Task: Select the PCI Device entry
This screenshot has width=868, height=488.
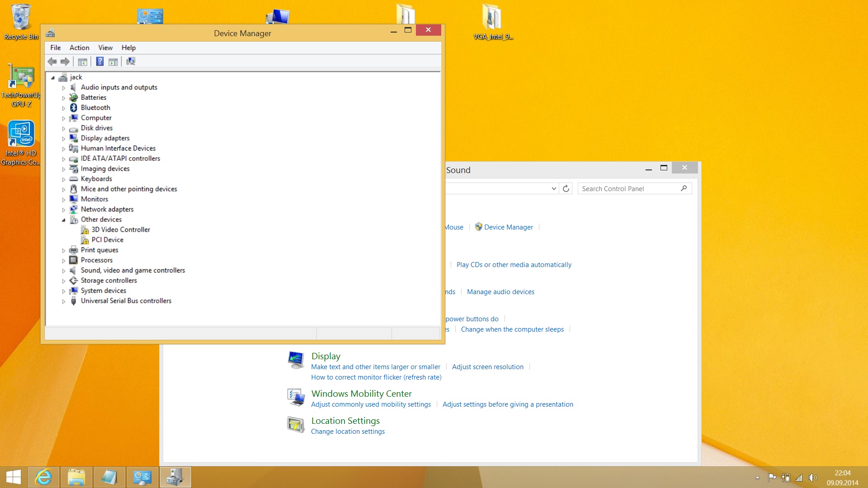Action: [x=107, y=240]
